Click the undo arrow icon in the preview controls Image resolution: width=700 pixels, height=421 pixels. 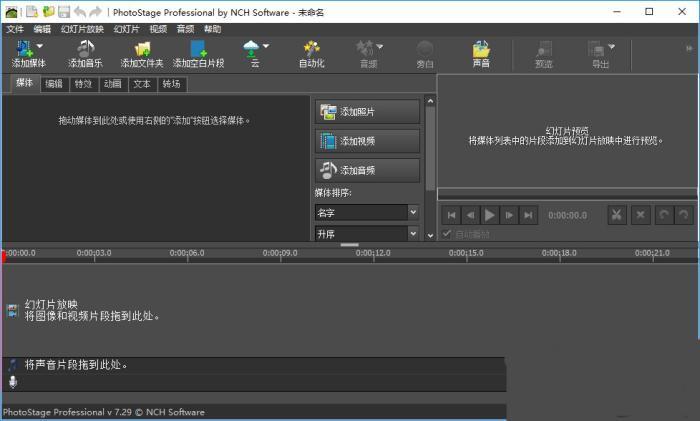point(664,215)
